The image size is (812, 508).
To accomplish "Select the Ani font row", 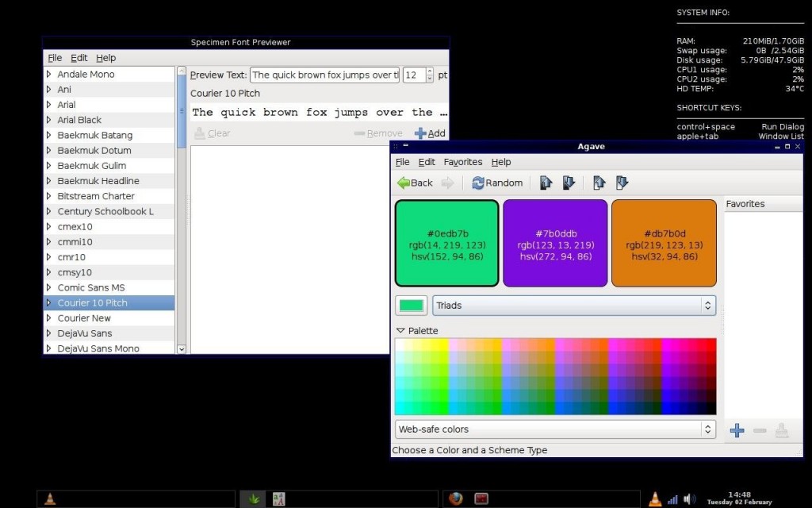I will (x=109, y=90).
